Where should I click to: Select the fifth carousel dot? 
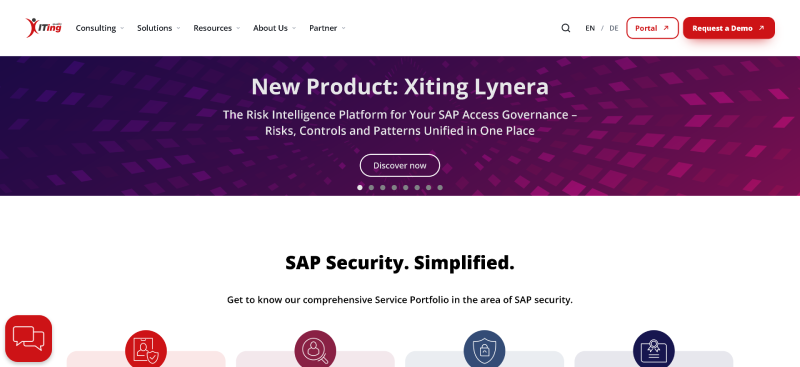pyautogui.click(x=406, y=187)
